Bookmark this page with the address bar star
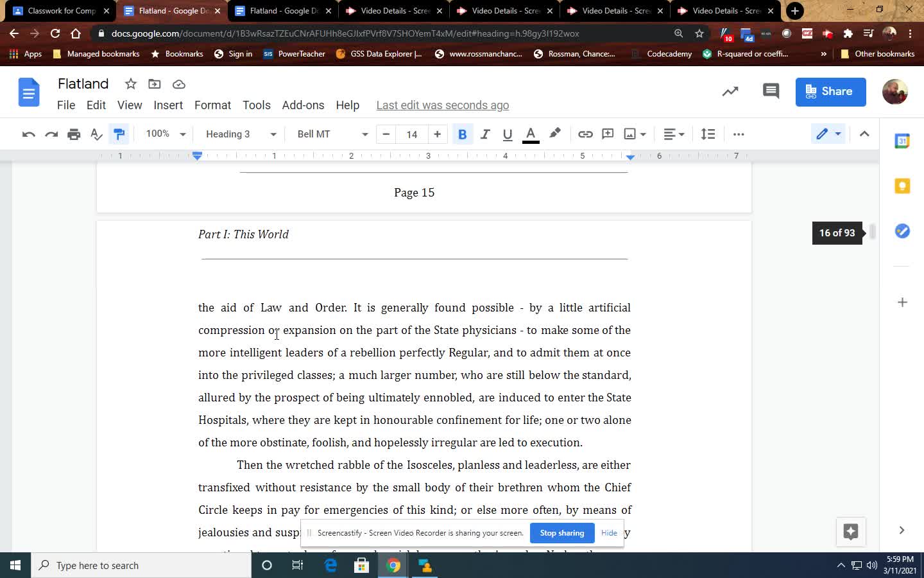Screen dimensions: 924x578 coord(699,33)
